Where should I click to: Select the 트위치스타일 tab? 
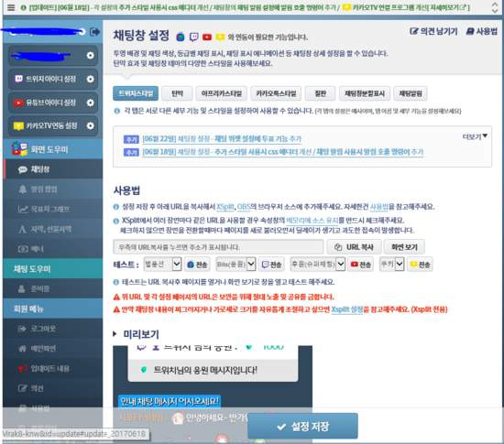pyautogui.click(x=136, y=93)
